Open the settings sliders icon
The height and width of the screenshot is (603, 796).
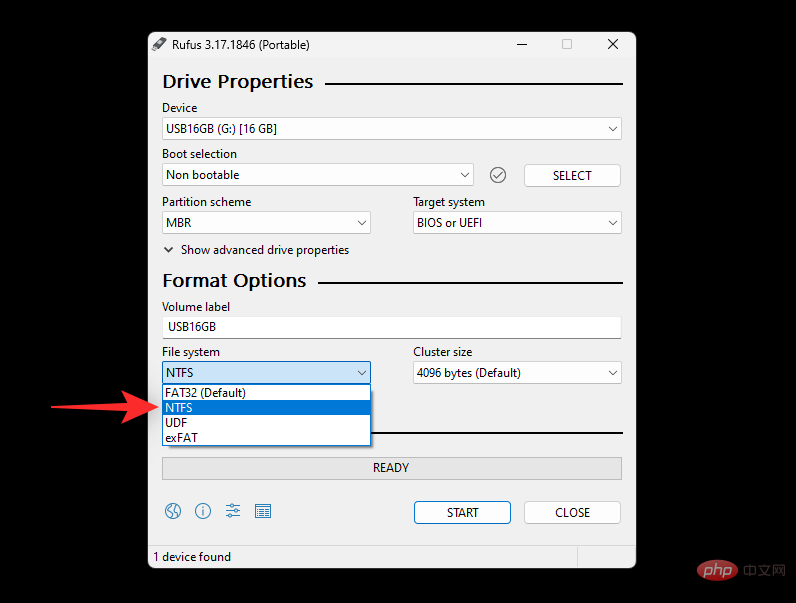click(x=233, y=511)
